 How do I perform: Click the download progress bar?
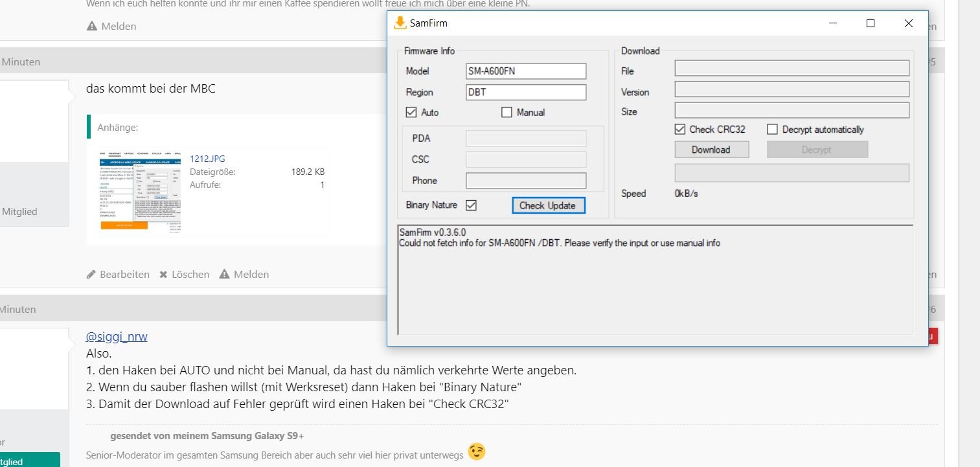pos(792,173)
